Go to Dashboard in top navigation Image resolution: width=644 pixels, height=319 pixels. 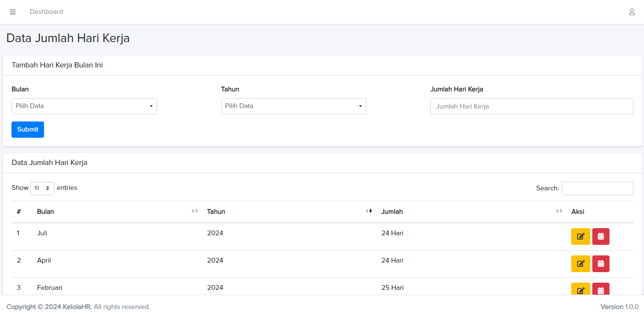point(46,12)
